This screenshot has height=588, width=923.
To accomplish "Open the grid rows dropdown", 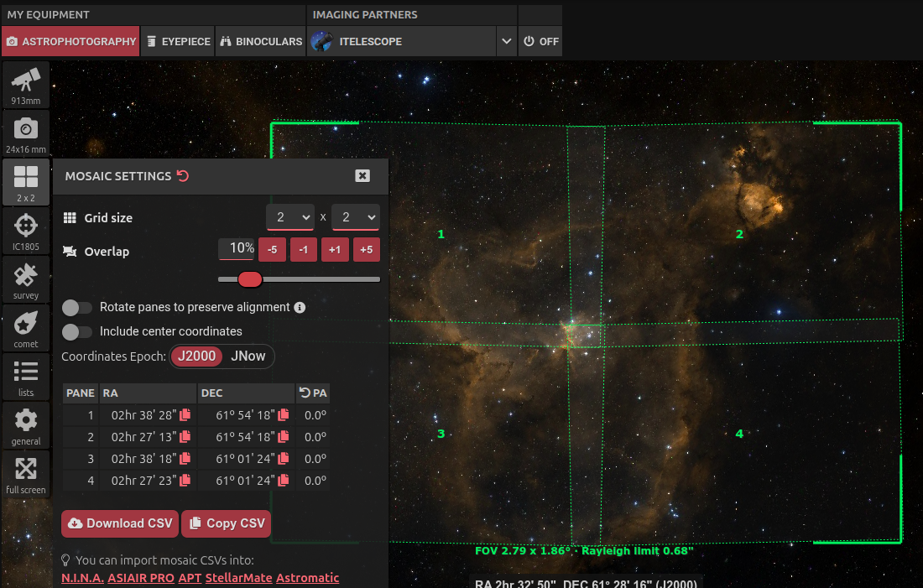I will click(356, 217).
